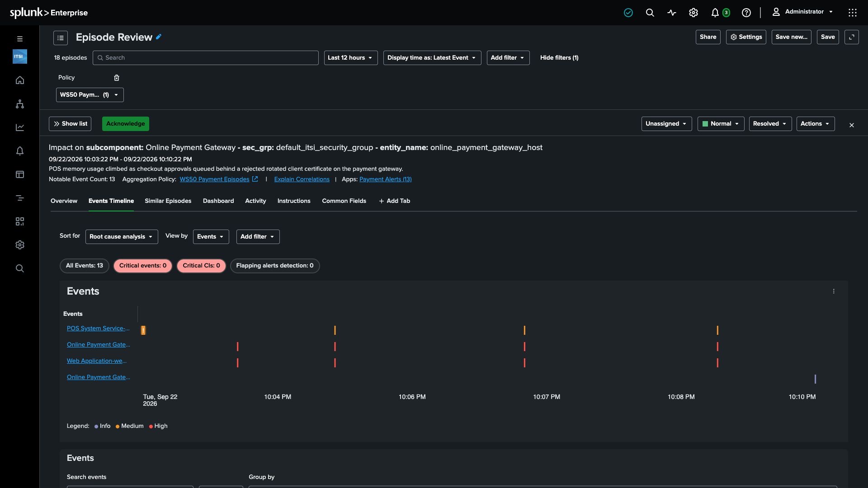
Task: Open the Payment Alerts (13) link
Action: (x=386, y=179)
